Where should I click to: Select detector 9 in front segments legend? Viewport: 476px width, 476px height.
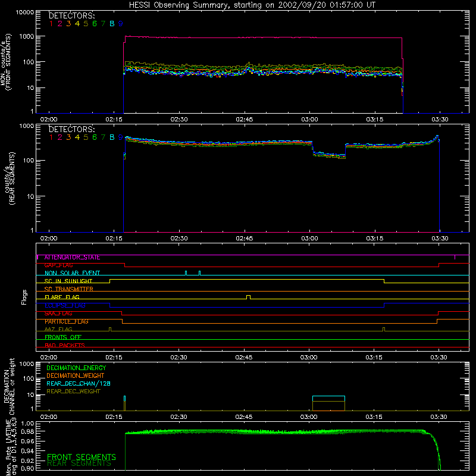coord(121,24)
